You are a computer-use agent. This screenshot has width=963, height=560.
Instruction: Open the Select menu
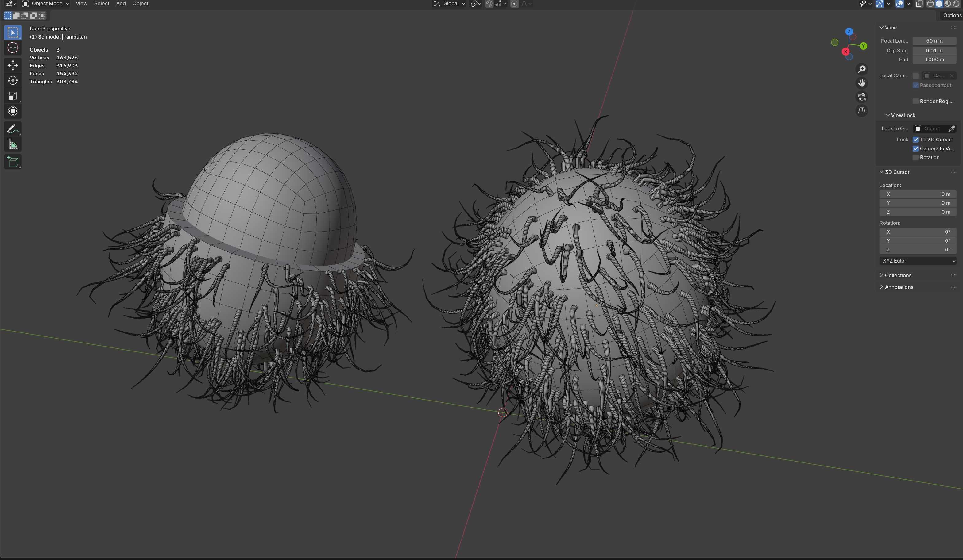tap(102, 4)
